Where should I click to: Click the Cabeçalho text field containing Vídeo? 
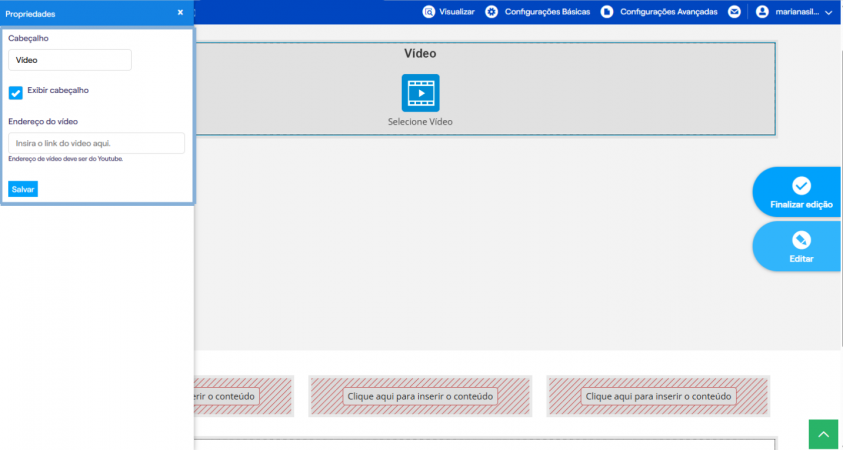(x=70, y=60)
